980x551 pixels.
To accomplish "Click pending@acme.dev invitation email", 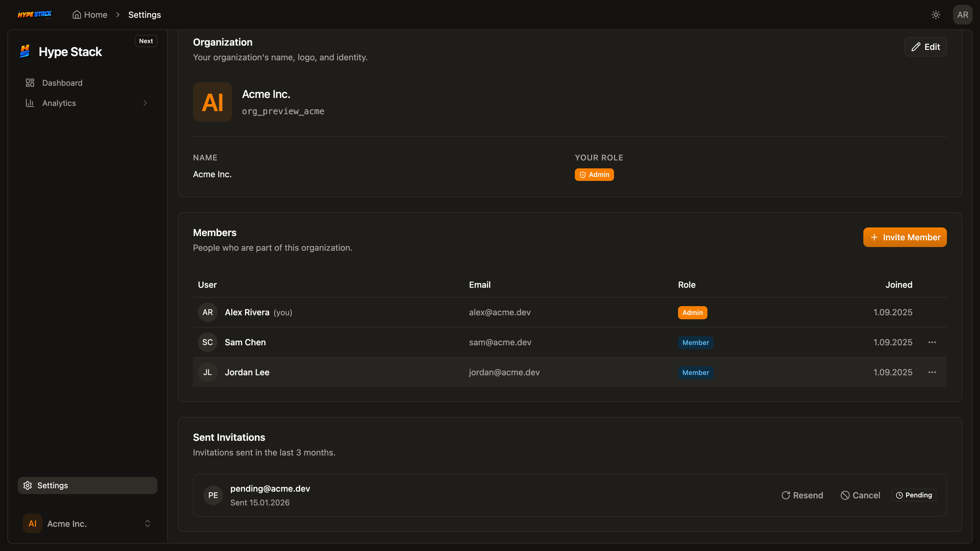I will 270,489.
